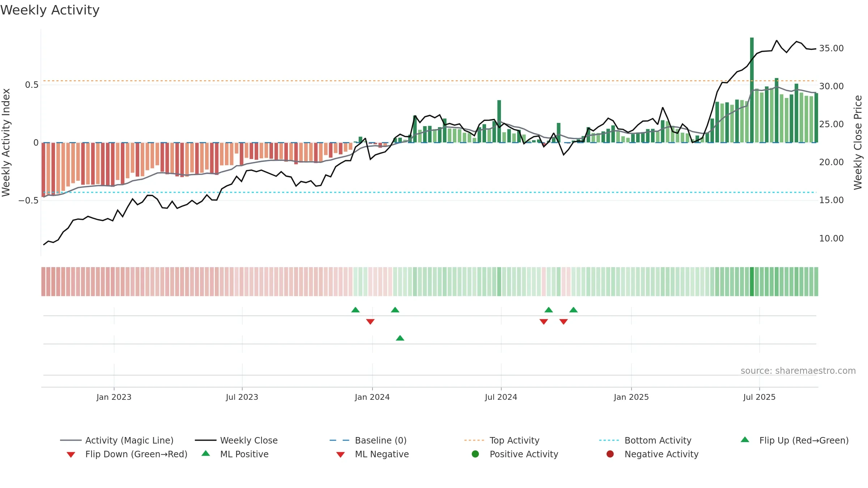Image resolution: width=868 pixels, height=488 pixels.
Task: Toggle the ML Positive legend item
Action: coord(235,454)
